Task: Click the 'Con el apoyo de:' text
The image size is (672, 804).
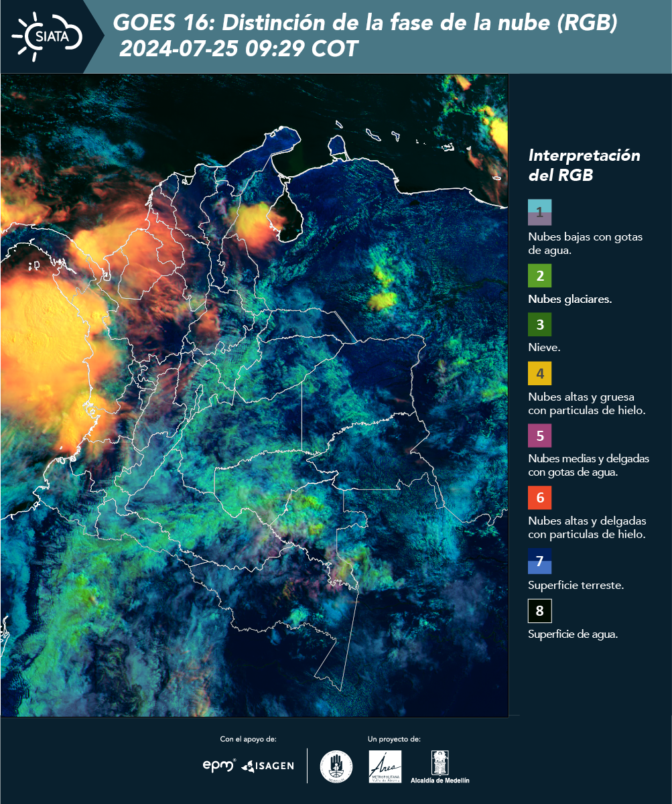Action: [248, 739]
